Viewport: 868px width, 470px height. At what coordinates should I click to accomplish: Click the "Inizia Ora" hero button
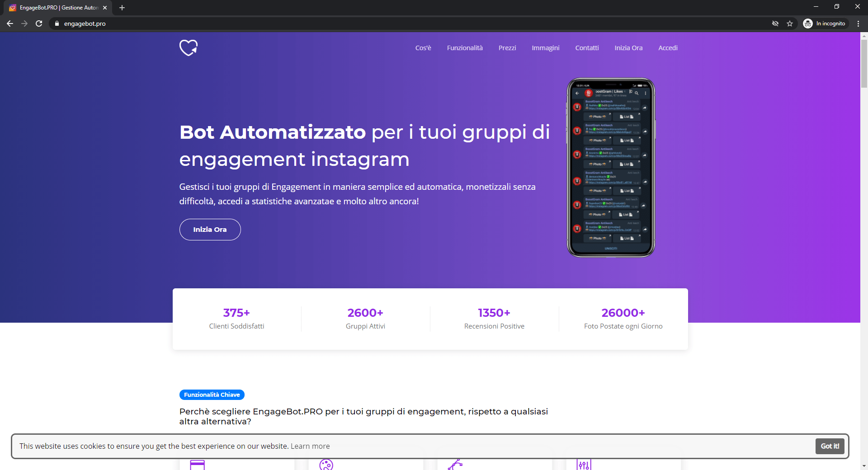pyautogui.click(x=210, y=230)
